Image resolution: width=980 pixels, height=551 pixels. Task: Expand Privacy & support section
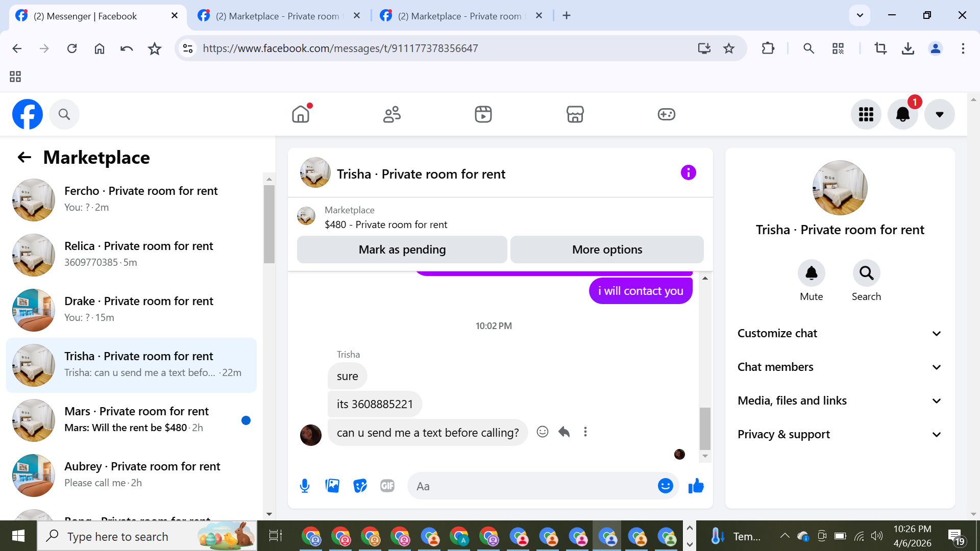[840, 435]
